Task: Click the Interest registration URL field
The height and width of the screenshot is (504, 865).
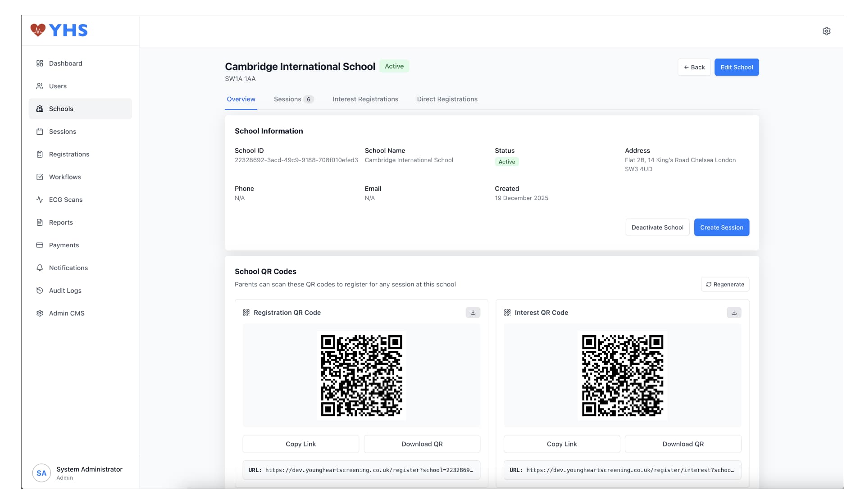Action: 622,470
